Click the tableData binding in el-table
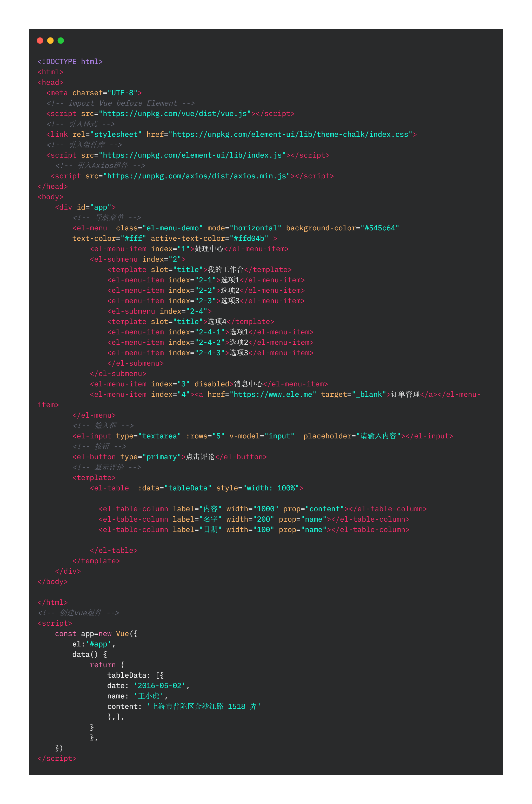This screenshot has width=532, height=804. tap(188, 488)
